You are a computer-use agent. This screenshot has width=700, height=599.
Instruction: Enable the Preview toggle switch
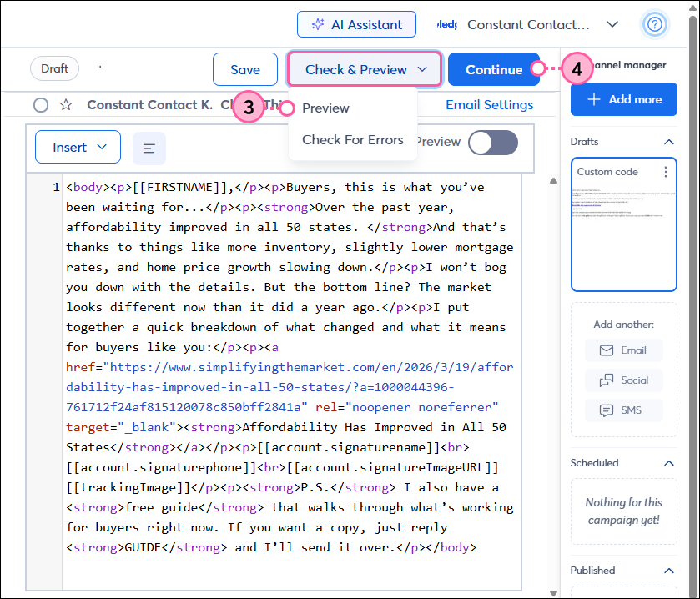493,143
